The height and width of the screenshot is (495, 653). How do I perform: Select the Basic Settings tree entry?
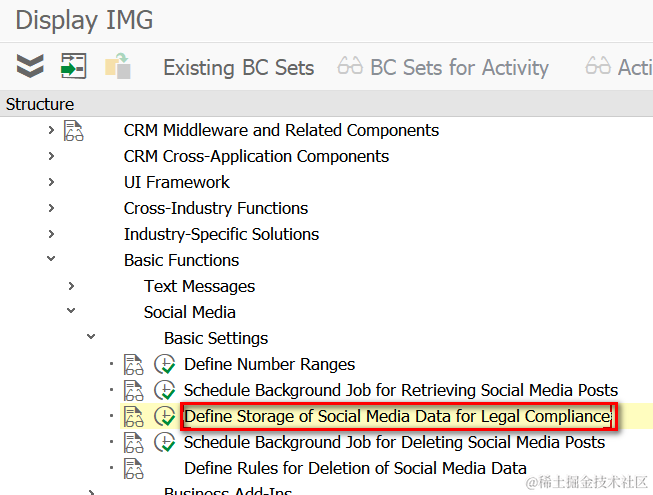[x=216, y=338]
